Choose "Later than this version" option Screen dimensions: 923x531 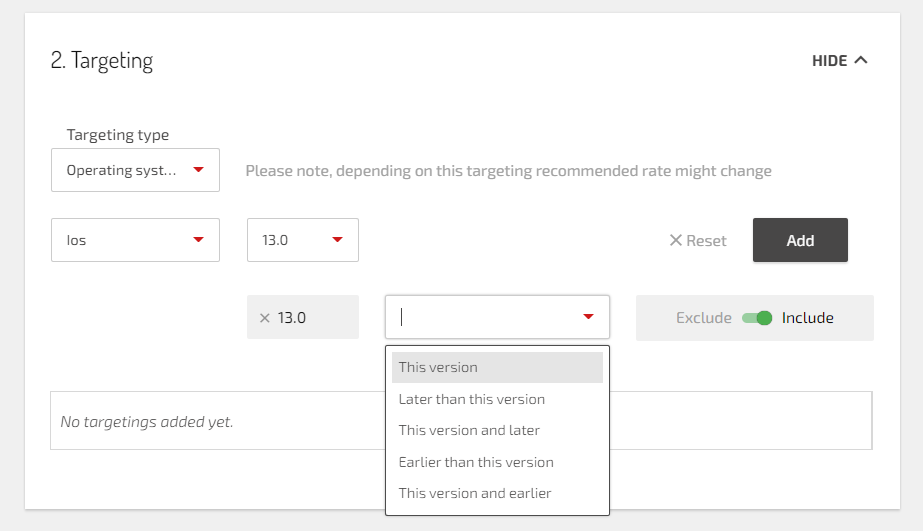[x=471, y=399]
